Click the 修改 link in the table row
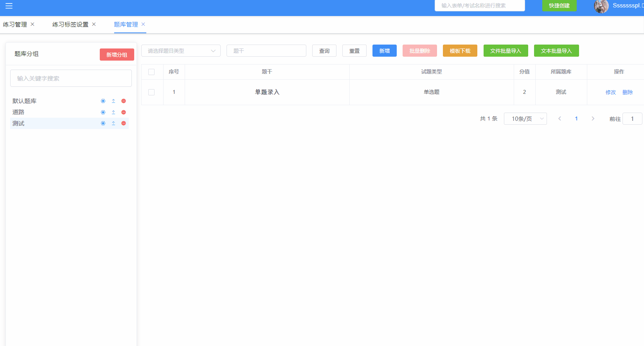 click(x=611, y=92)
